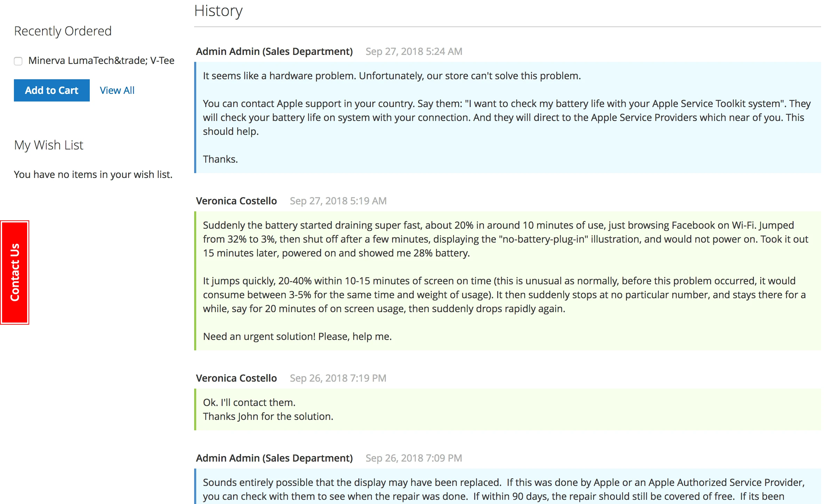Screen dimensions: 835x504
Task: Click the Sep 26, 2018 7:09 PM timestamp
Action: (x=414, y=458)
